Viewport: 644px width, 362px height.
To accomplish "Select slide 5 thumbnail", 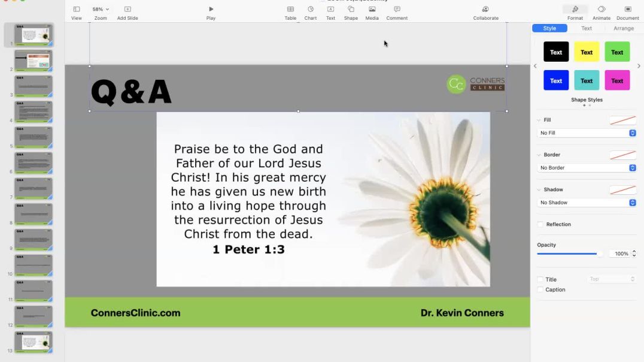I will coord(34,137).
